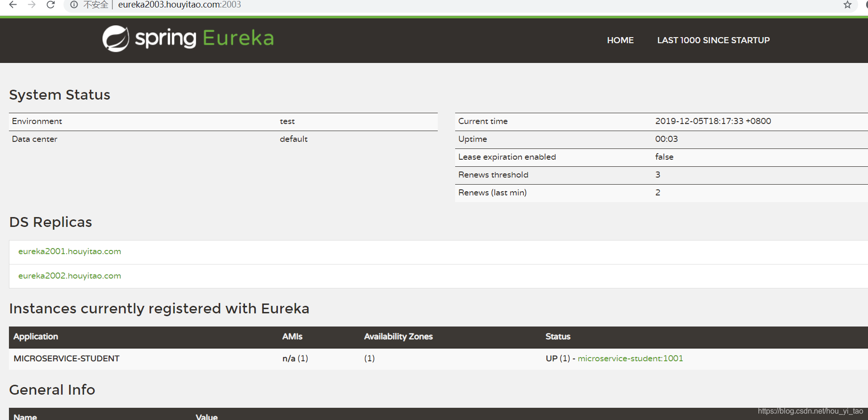Select the DS Replicas heading

click(51, 222)
